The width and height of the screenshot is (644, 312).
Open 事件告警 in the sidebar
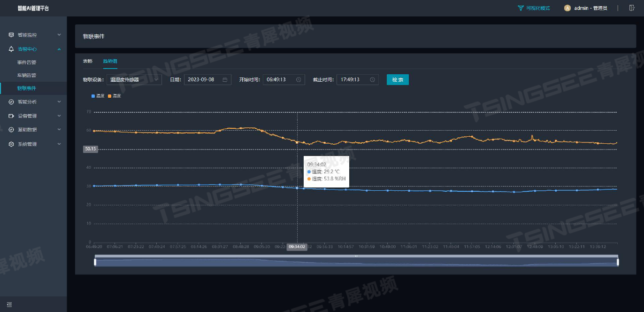click(27, 62)
